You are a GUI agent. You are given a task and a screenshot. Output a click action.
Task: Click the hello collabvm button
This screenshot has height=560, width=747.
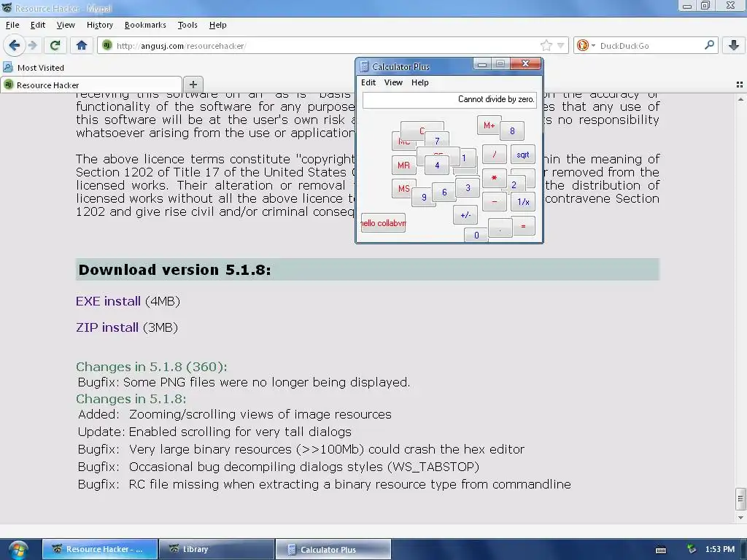point(384,223)
